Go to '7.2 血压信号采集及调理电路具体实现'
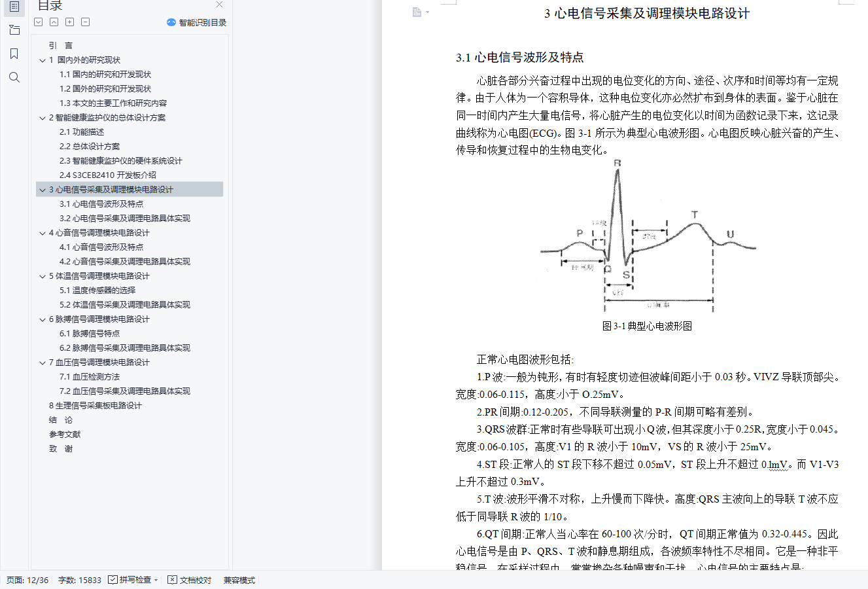The height and width of the screenshot is (589, 868). pos(125,391)
